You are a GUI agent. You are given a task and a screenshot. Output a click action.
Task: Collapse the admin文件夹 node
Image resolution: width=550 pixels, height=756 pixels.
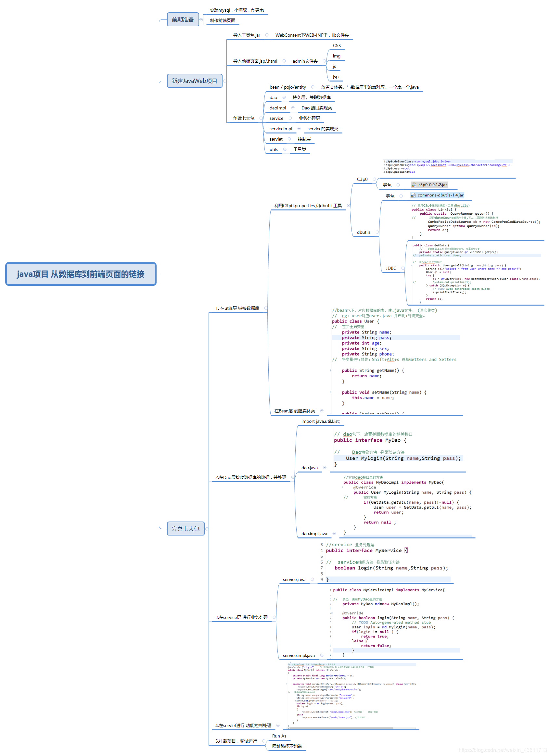(324, 61)
